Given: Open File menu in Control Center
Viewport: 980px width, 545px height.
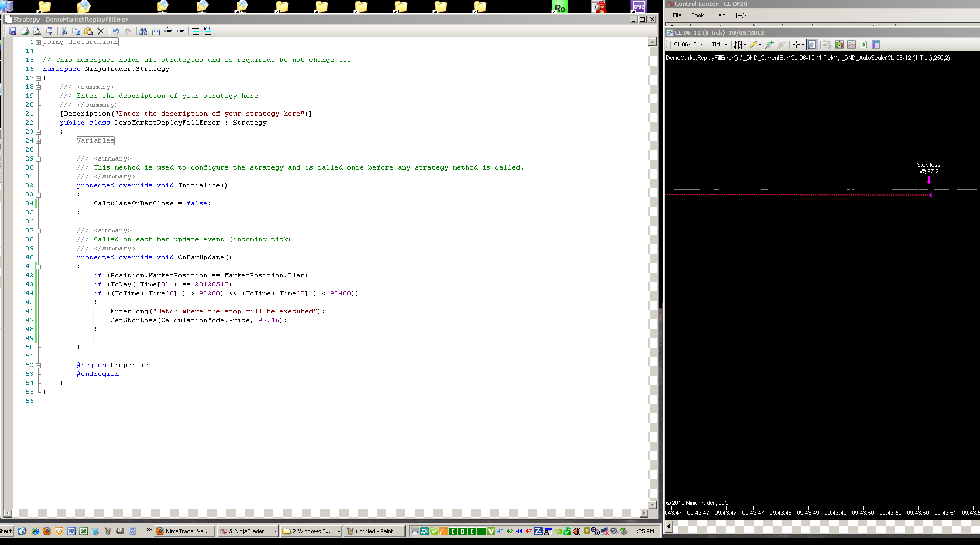Looking at the screenshot, I should click(677, 15).
